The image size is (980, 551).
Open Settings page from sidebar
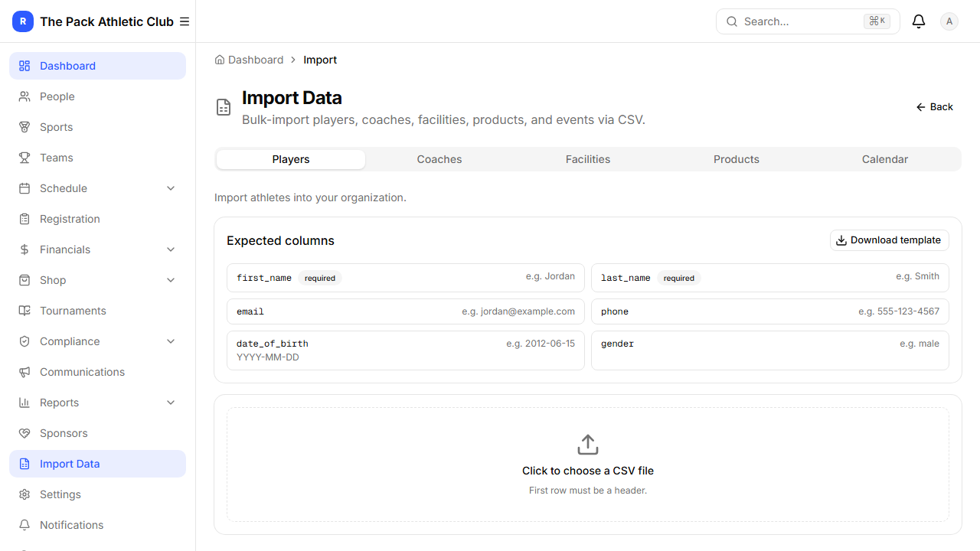pos(97,494)
